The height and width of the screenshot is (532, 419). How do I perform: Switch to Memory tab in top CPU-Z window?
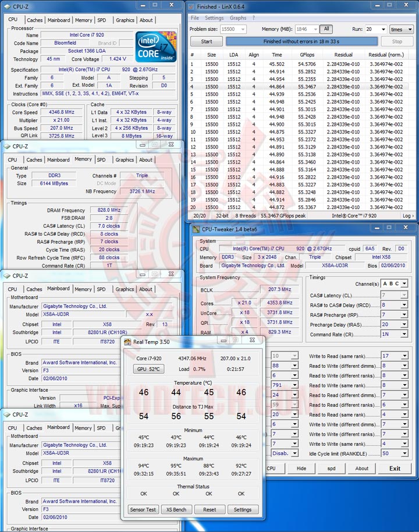(83, 20)
